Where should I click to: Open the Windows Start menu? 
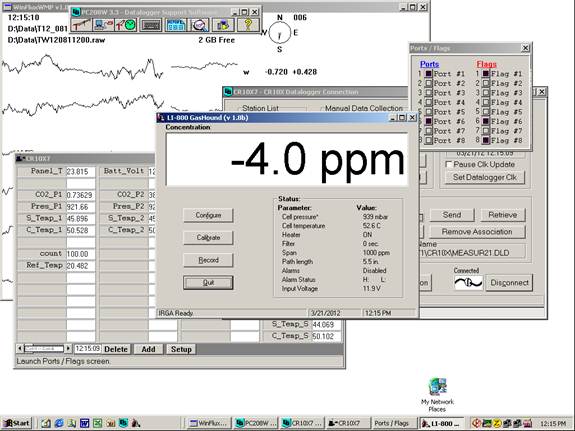17,423
